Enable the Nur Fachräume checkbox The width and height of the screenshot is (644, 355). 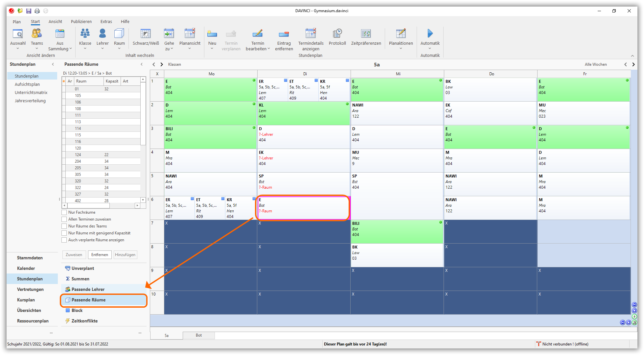point(64,212)
